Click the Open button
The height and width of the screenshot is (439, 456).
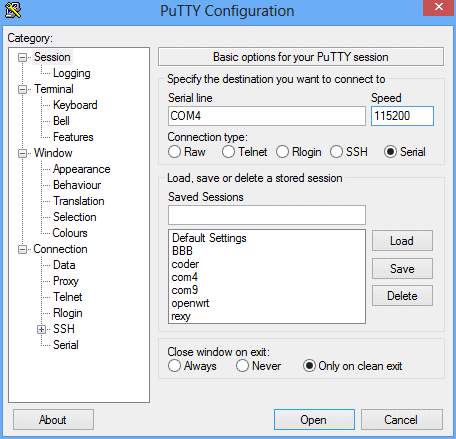point(314,420)
